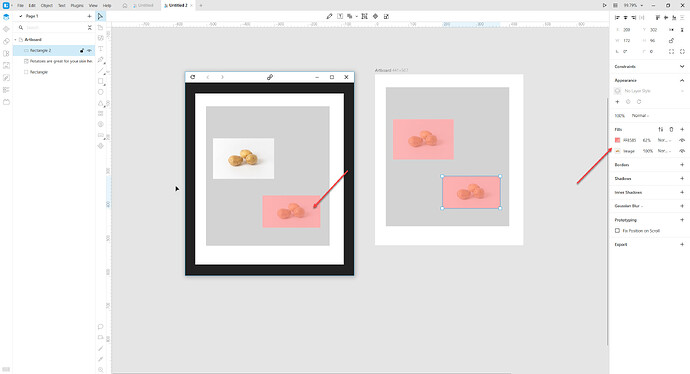Align horizontal centers icon
690x374 pixels.
[x=625, y=18]
